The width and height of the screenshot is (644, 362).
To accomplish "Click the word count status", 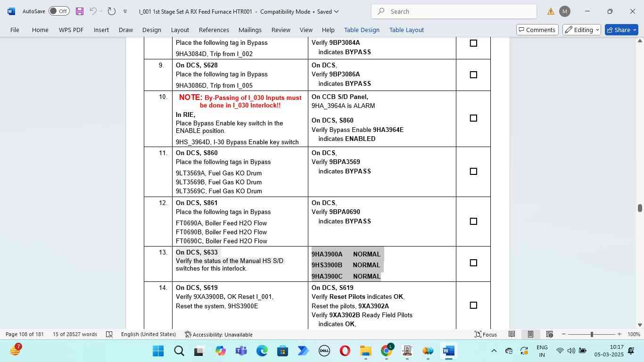I will pyautogui.click(x=75, y=334).
